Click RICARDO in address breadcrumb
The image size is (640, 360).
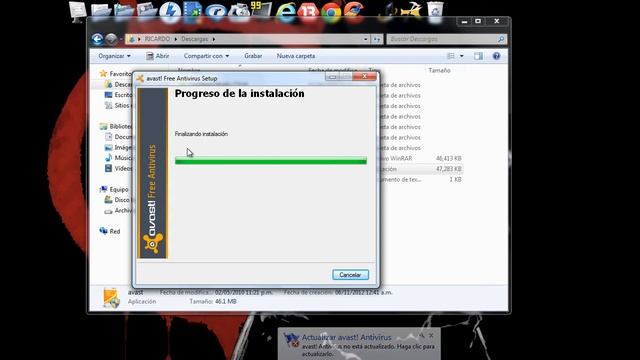[157, 39]
